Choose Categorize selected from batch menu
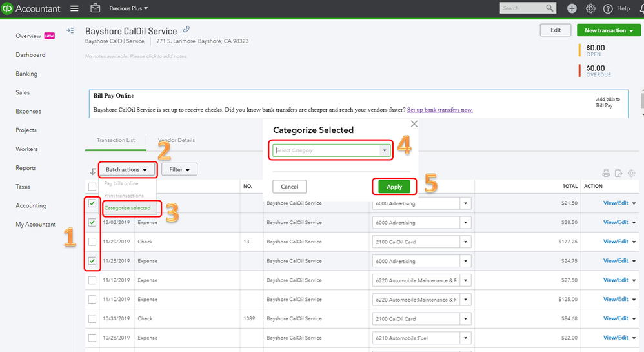This screenshot has width=644, height=352. (x=127, y=208)
